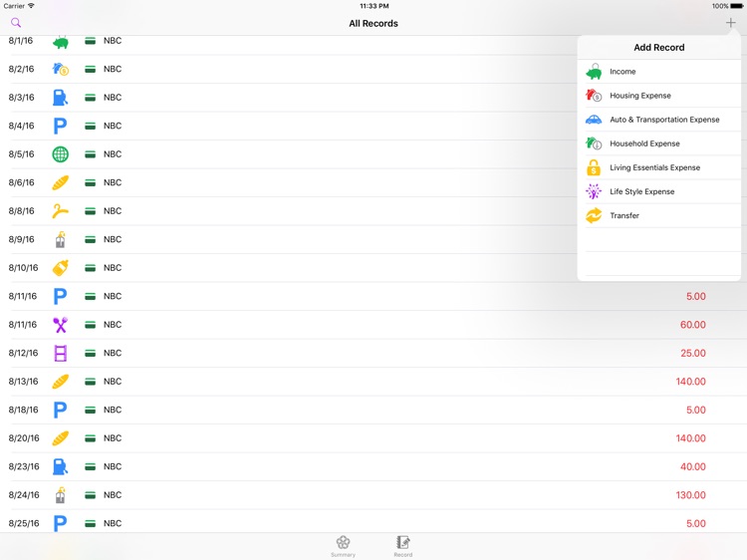Click the green house Household icon

[x=594, y=142]
